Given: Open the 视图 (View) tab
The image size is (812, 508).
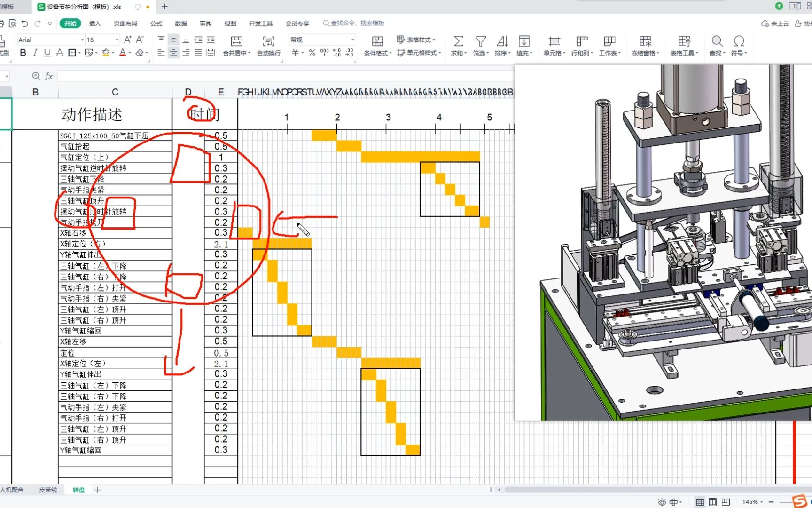Looking at the screenshot, I should 230,24.
